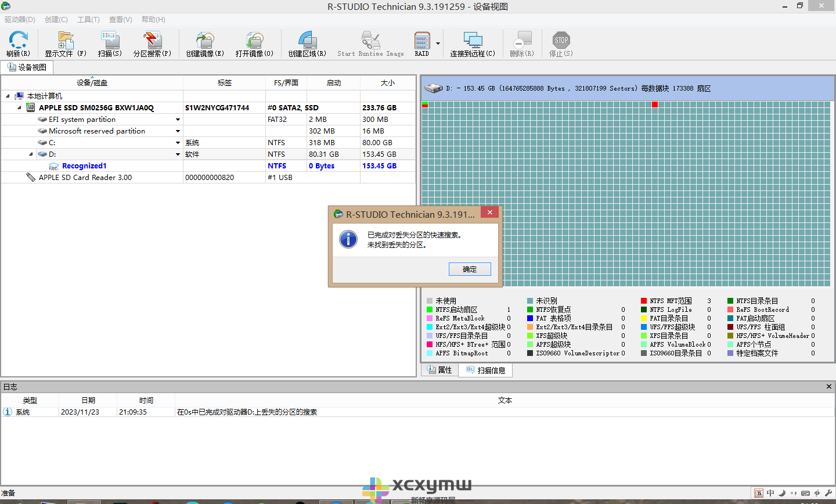Open RAID dropdown arrow in toolbar
836x504 pixels.
click(x=438, y=44)
